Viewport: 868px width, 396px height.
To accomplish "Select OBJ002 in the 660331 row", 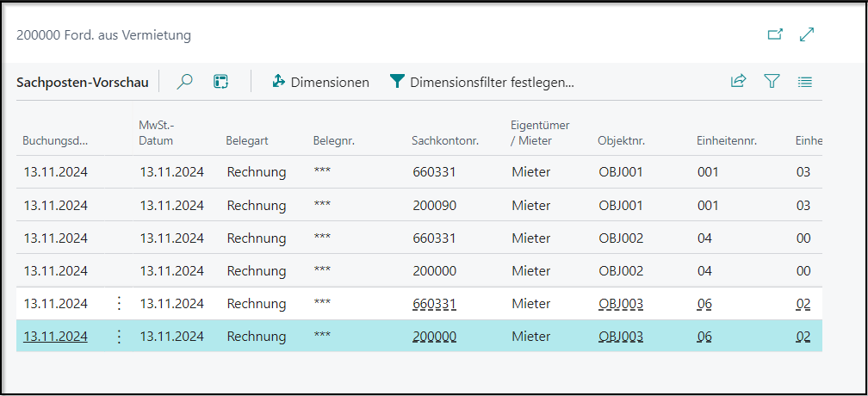I will tap(621, 238).
